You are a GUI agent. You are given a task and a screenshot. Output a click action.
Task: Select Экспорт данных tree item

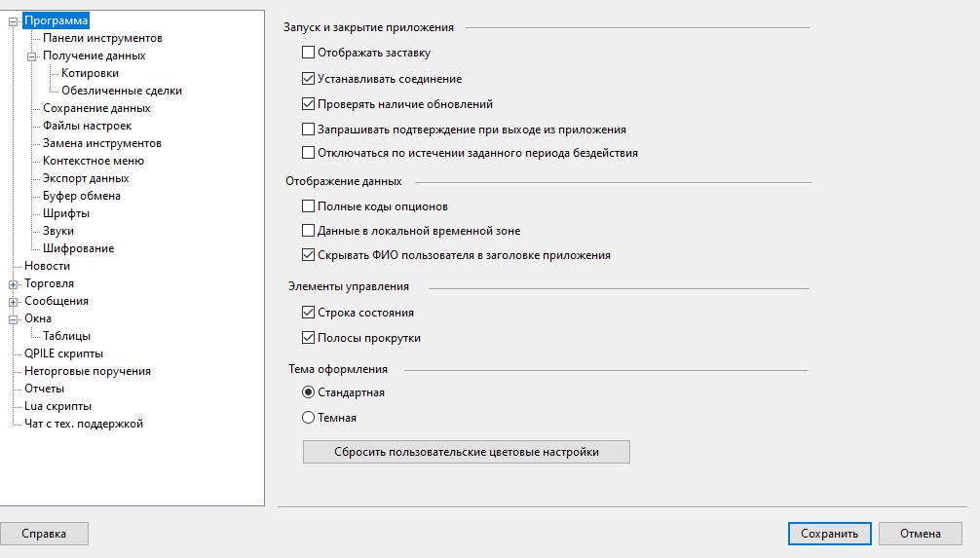click(86, 178)
